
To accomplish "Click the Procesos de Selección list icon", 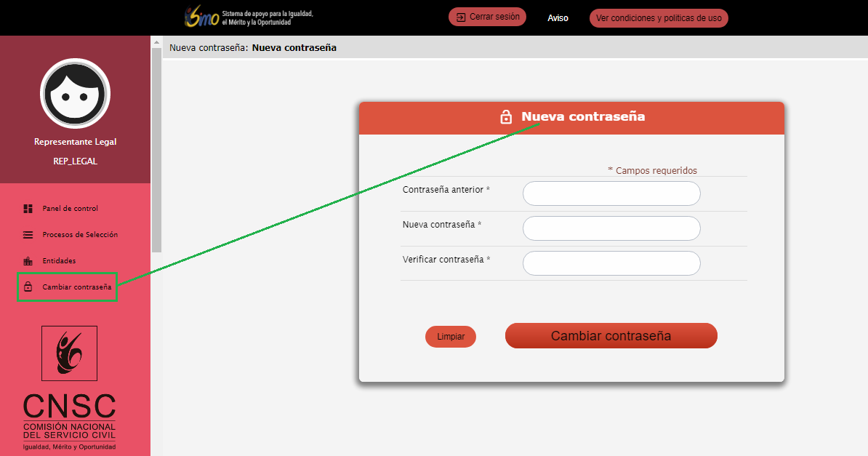I will pyautogui.click(x=28, y=235).
